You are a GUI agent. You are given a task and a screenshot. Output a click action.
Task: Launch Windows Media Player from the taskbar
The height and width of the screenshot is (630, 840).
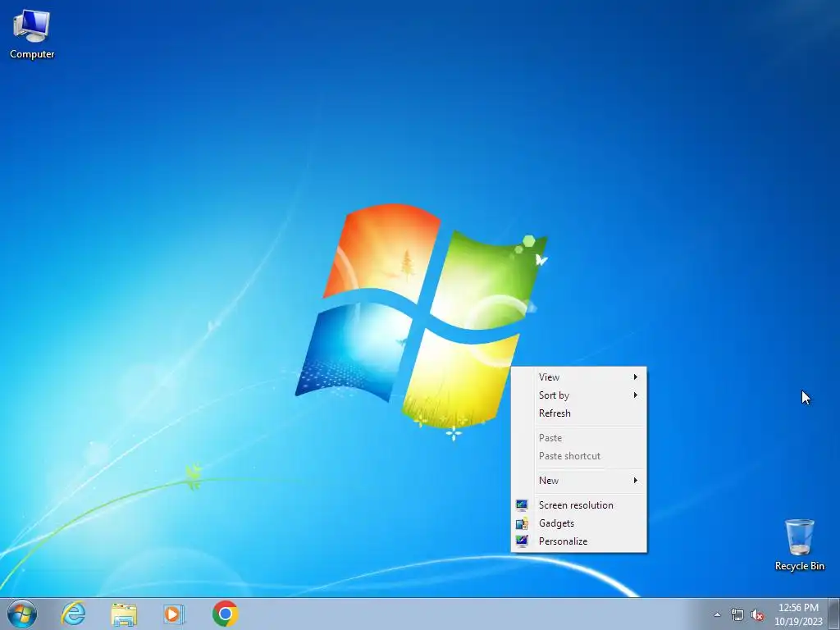tap(174, 614)
